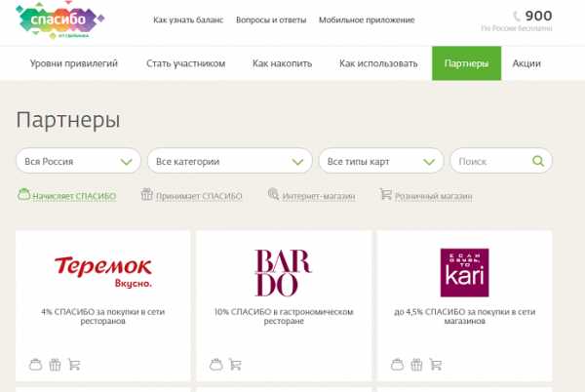Viewport: 585px width, 392px height.
Task: Filter by Интернет-магазин
Action: (x=319, y=196)
